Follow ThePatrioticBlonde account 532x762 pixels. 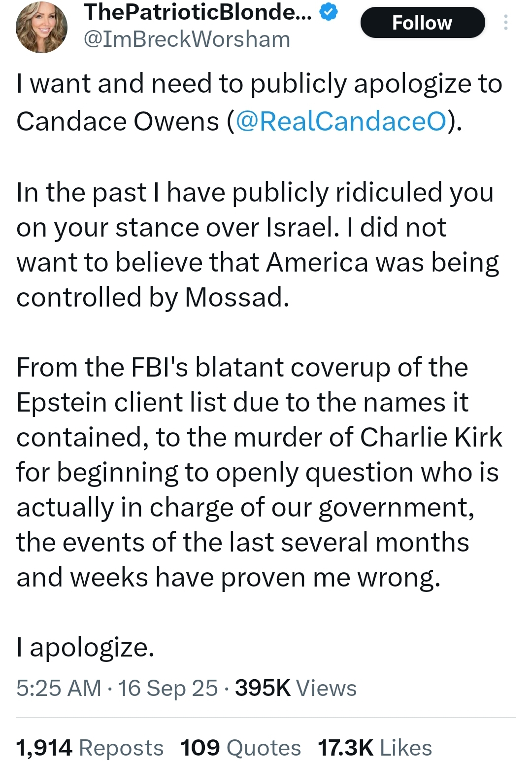click(422, 23)
